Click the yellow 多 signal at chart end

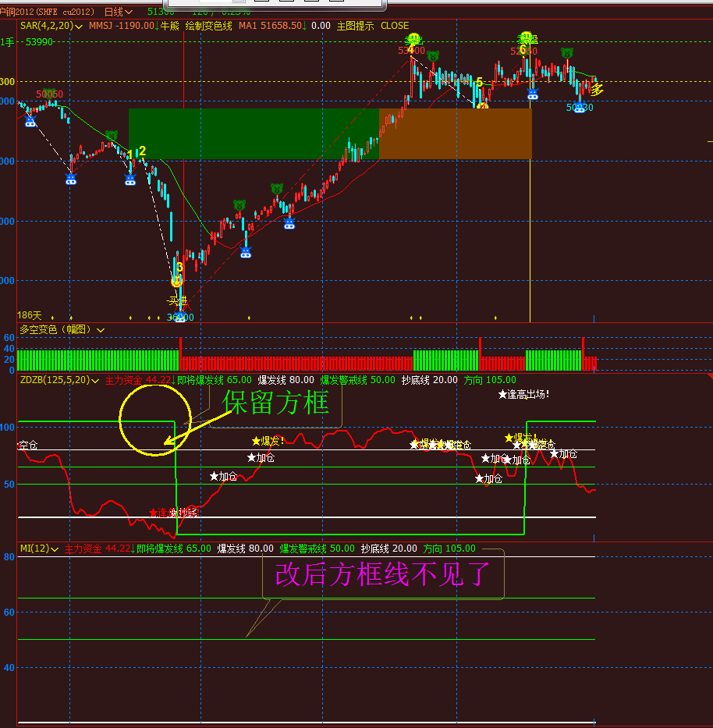point(597,89)
